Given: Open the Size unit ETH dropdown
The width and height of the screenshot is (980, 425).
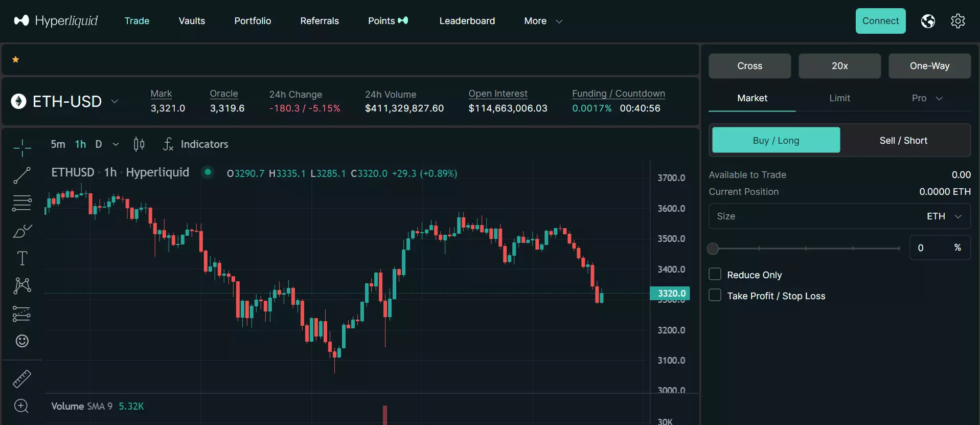Looking at the screenshot, I should coord(944,216).
